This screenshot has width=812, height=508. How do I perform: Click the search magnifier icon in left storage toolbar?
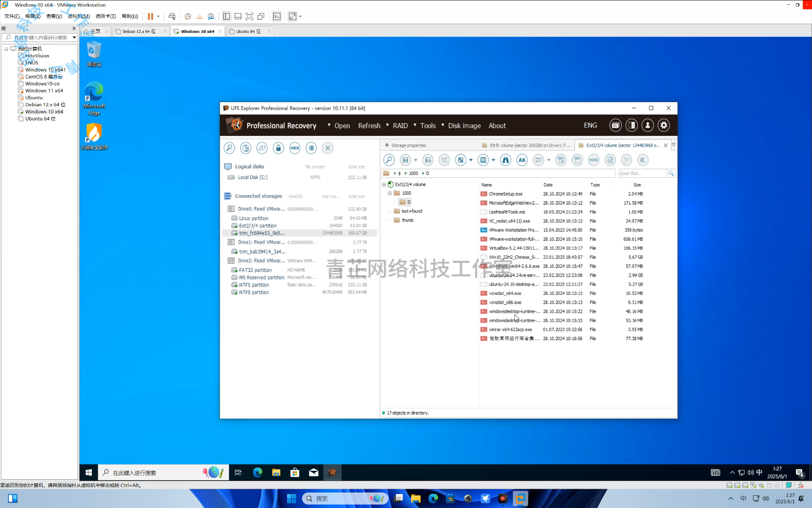(229, 148)
